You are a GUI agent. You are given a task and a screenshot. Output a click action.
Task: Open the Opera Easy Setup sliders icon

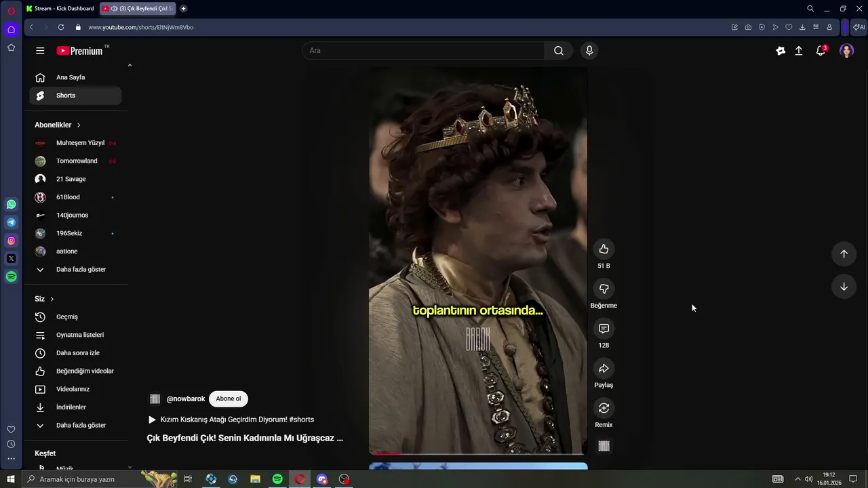pyautogui.click(x=816, y=27)
